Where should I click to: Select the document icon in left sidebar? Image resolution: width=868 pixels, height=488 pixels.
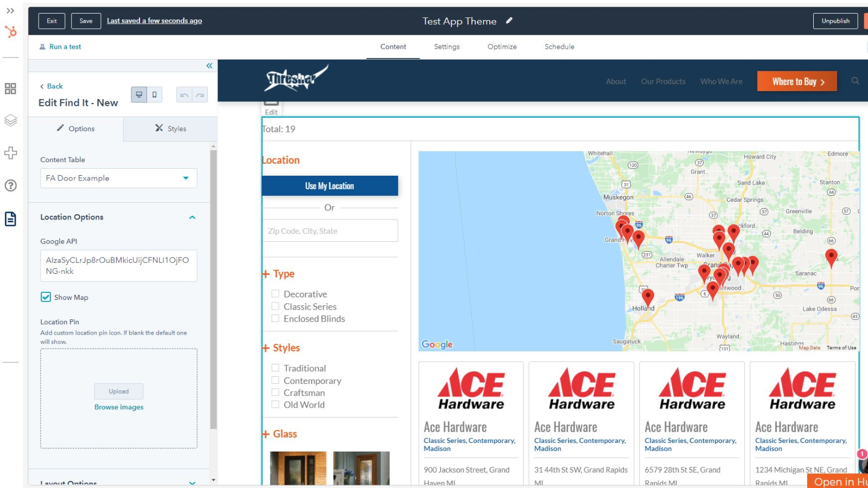(10, 219)
